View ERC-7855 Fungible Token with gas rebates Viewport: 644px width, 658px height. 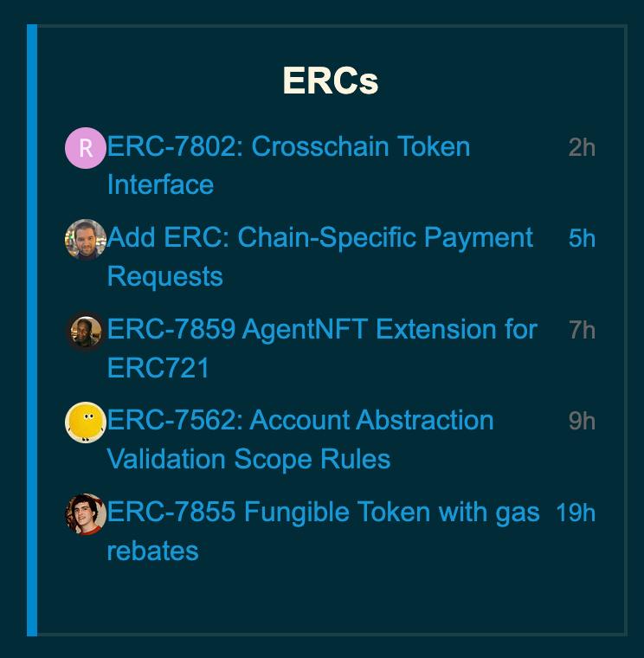click(x=323, y=513)
